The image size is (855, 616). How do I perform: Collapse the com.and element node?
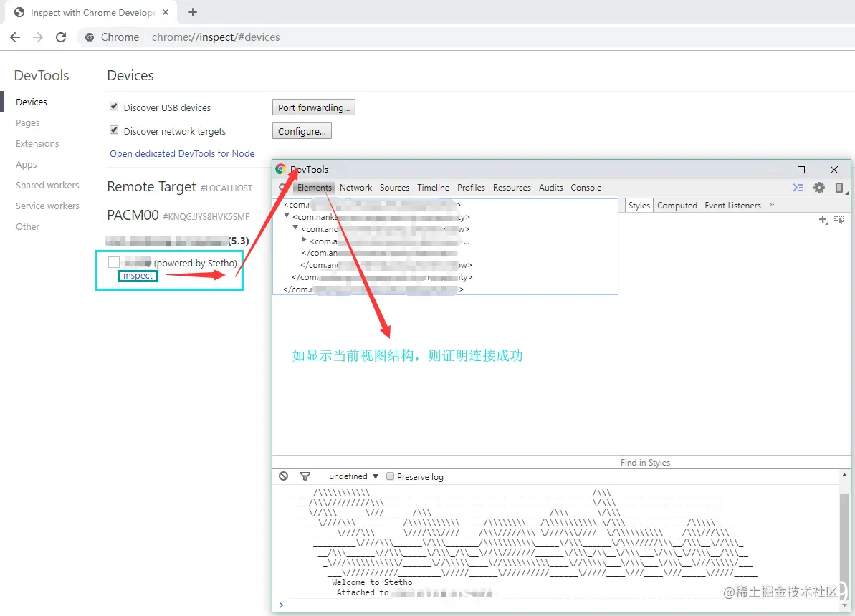coord(295,228)
